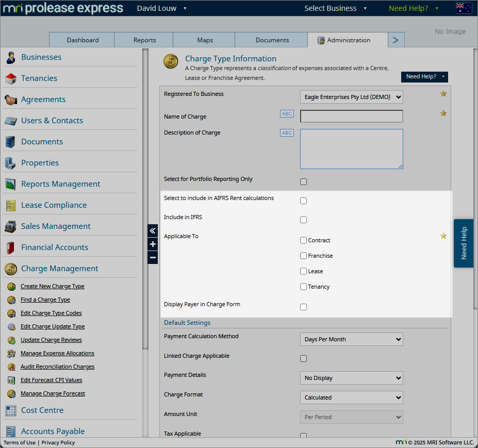The height and width of the screenshot is (448, 478).
Task: Open the Select Business dropdown in header
Action: tap(335, 8)
